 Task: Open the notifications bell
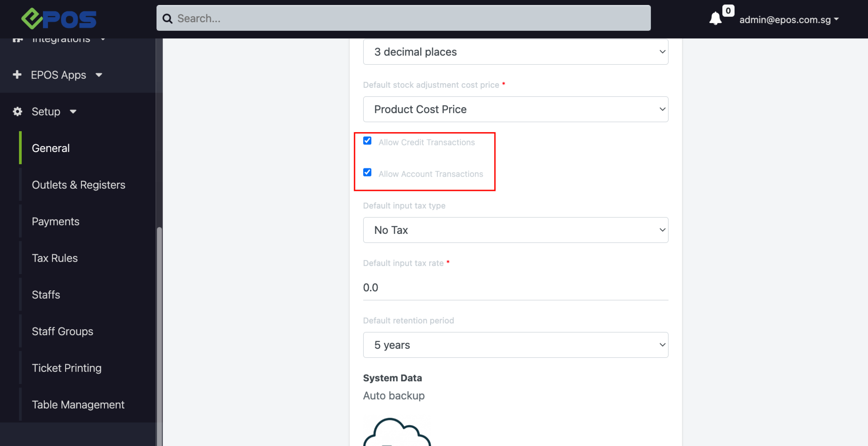(715, 19)
